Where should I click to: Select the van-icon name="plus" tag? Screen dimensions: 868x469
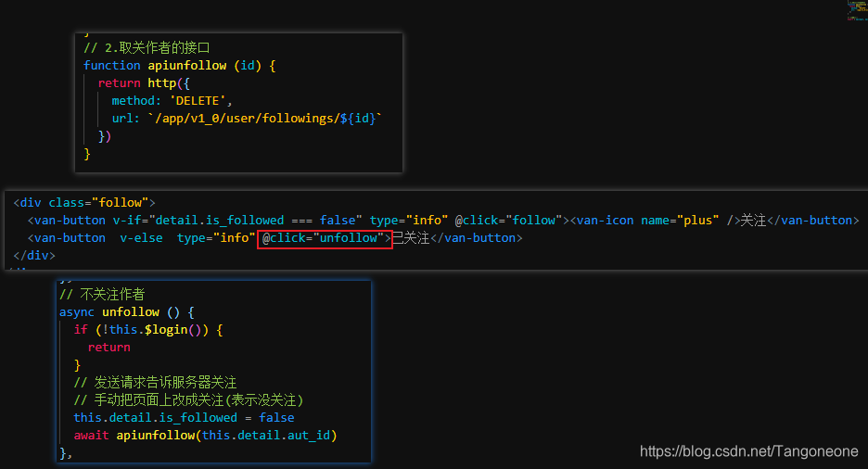pyautogui.click(x=655, y=220)
